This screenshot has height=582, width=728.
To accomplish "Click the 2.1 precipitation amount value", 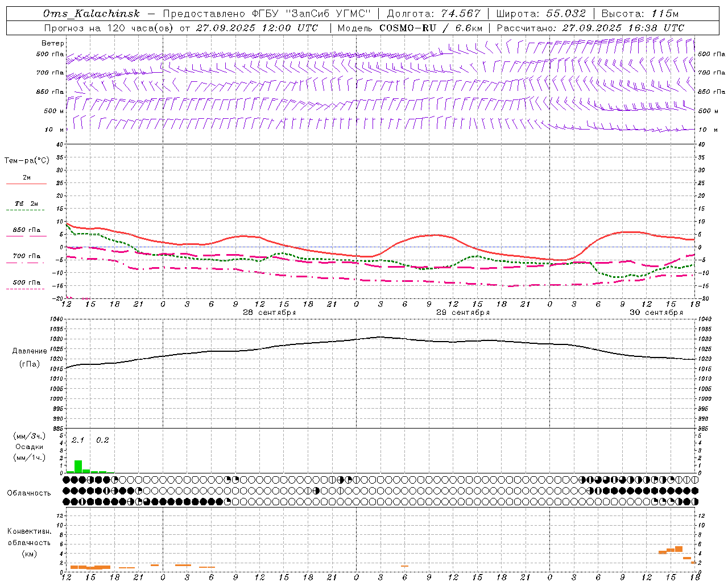I will tap(78, 440).
